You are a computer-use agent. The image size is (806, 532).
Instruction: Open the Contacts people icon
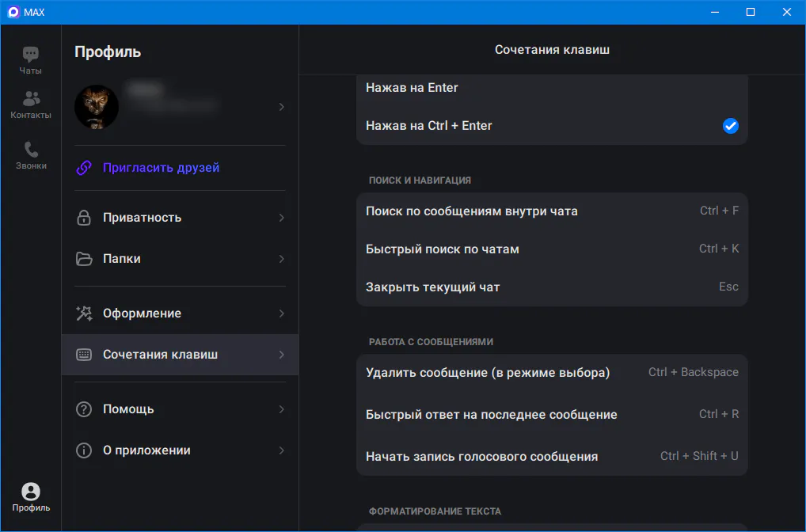point(31,99)
